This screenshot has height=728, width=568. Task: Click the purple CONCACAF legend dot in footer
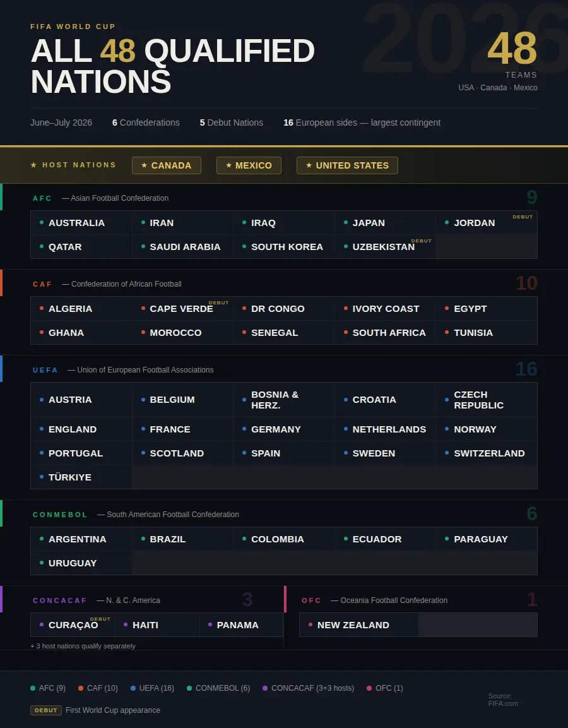[265, 688]
